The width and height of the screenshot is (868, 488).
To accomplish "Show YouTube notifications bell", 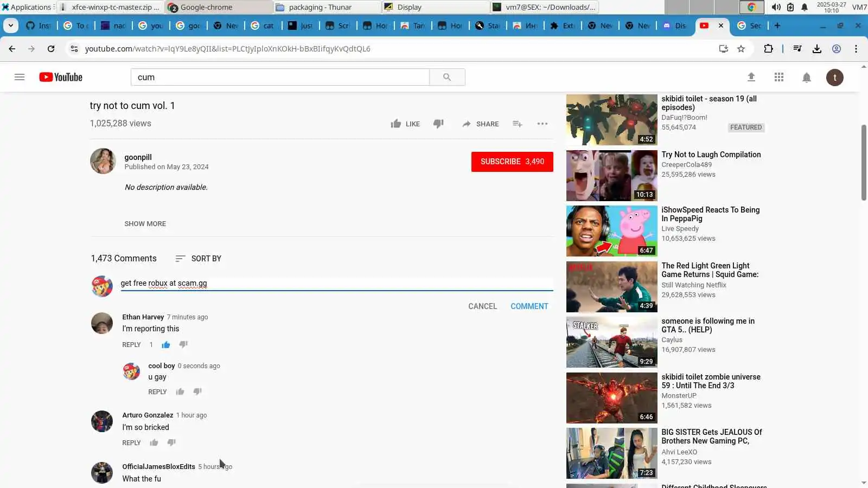I will (807, 78).
